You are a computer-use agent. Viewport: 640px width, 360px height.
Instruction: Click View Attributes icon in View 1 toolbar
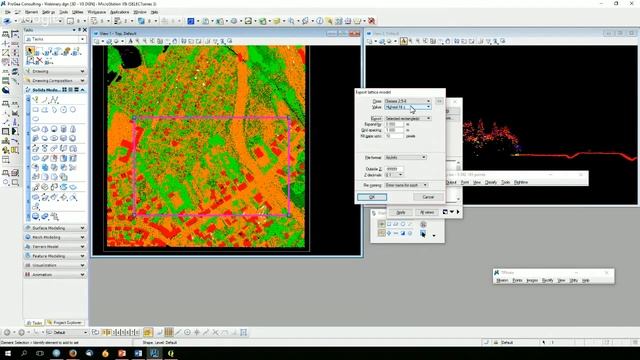point(97,41)
